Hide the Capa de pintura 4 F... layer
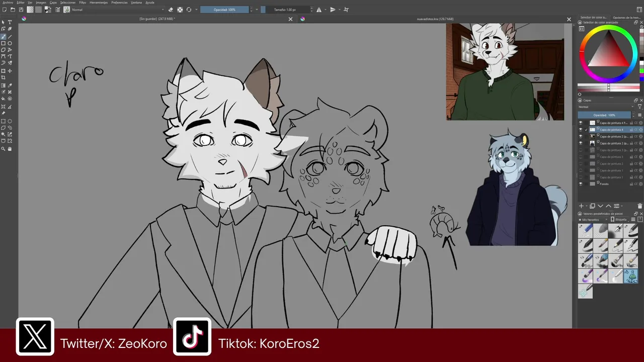The height and width of the screenshot is (362, 644). pos(580,123)
